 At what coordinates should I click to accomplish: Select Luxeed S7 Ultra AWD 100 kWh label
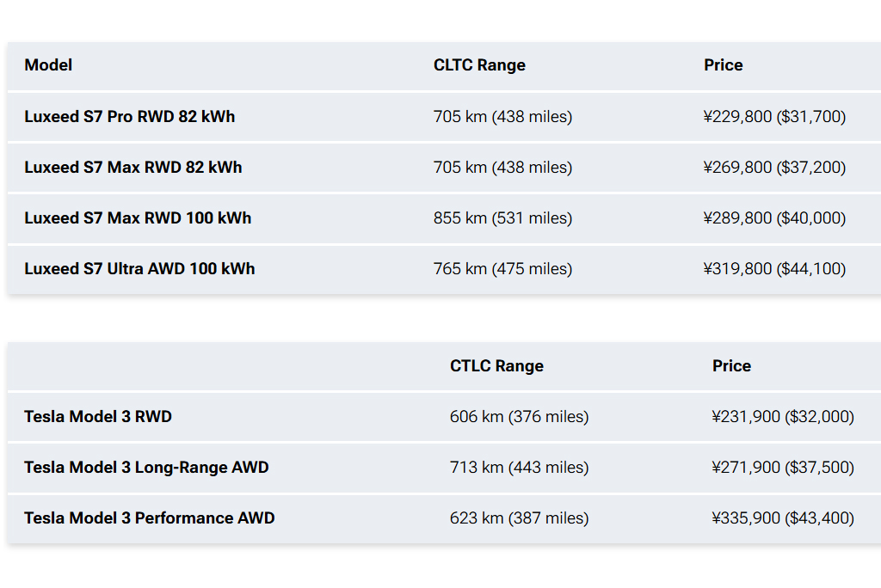click(x=139, y=269)
